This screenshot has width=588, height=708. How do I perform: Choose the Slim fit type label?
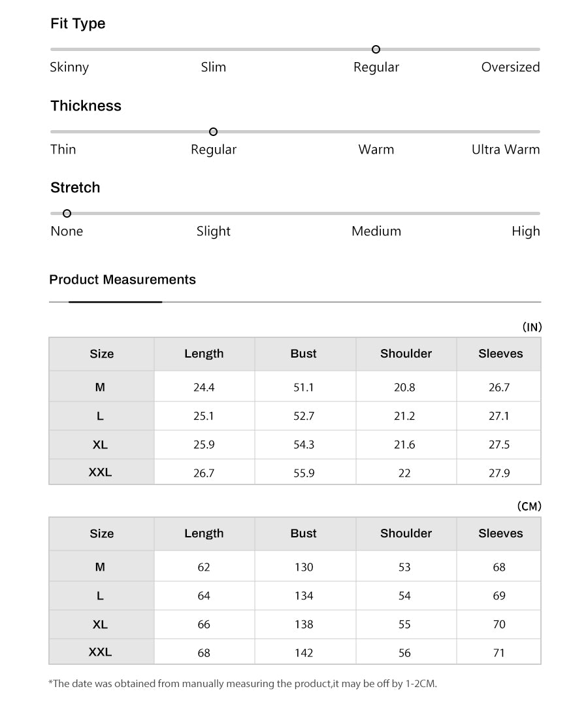(x=214, y=67)
